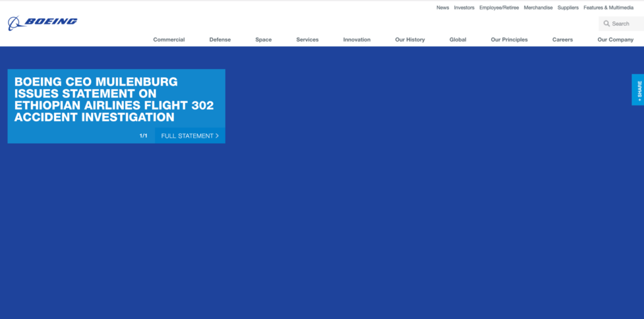Open the Our Company menu
Screen dimensions: 644x319
615,40
